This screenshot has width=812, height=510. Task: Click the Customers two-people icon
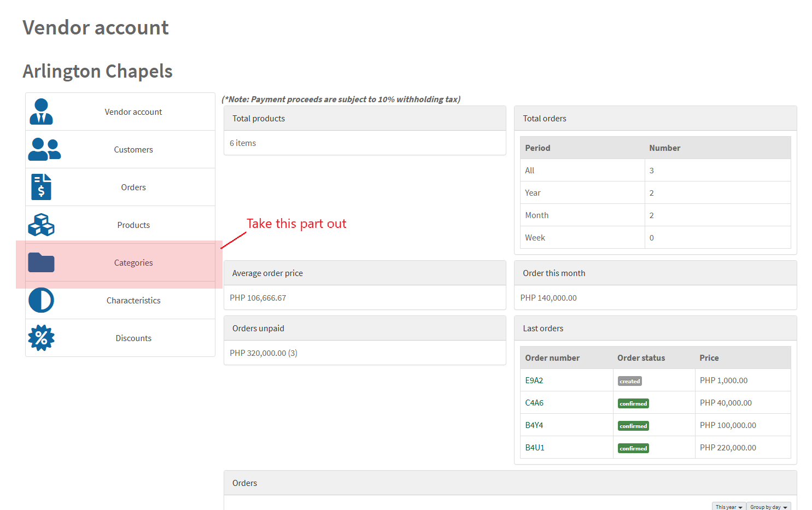coord(44,149)
